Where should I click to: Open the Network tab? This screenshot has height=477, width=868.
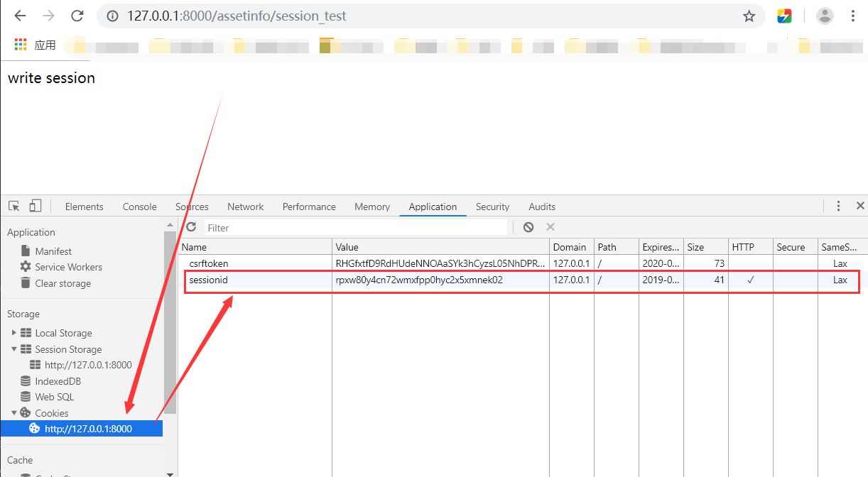pyautogui.click(x=246, y=207)
